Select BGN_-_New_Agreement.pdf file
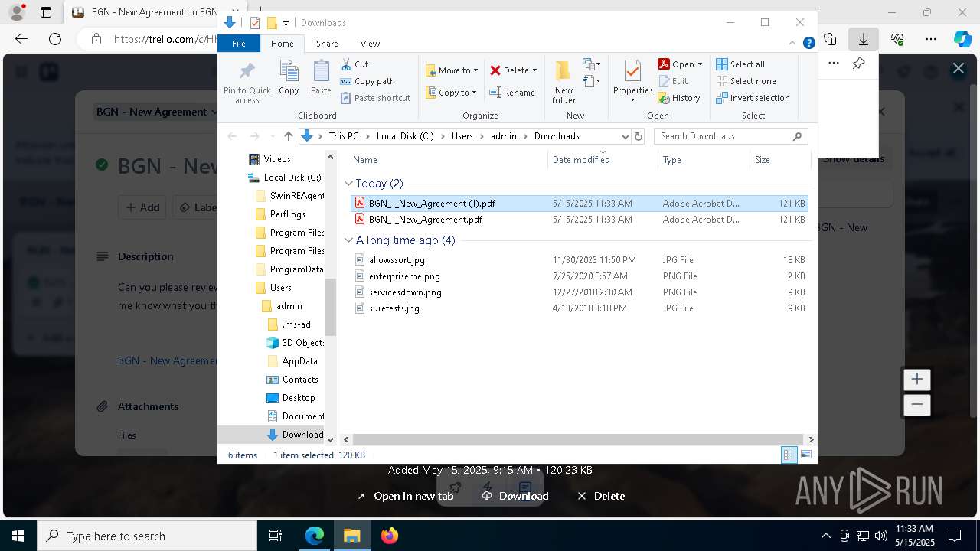Screen dimensions: 980x551 pyautogui.click(x=579, y=220)
